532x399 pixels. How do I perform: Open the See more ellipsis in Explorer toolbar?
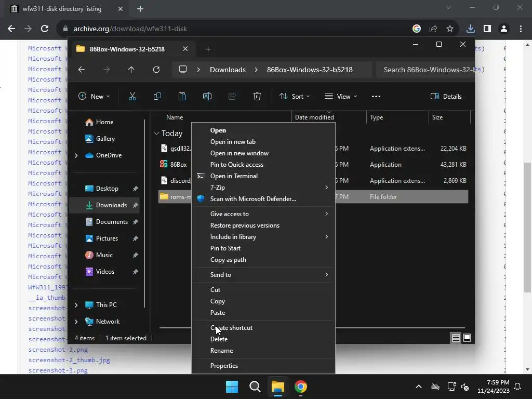pos(376,96)
